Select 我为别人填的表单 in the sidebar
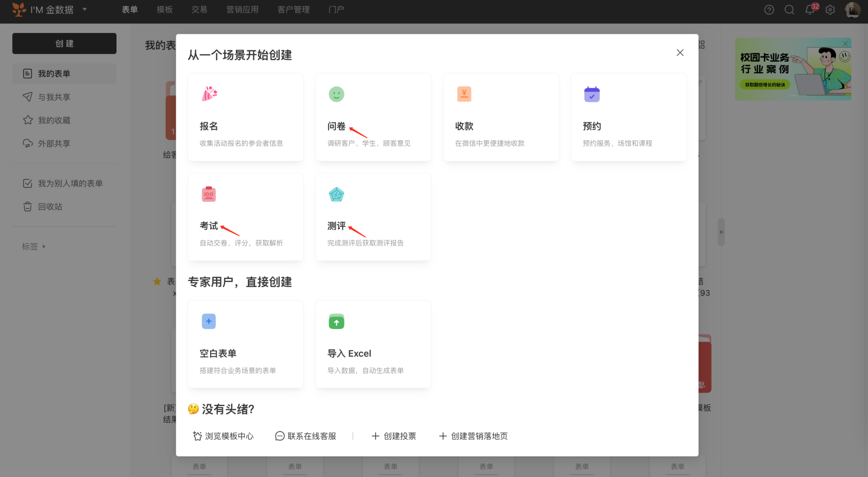The image size is (868, 477). coord(64,183)
